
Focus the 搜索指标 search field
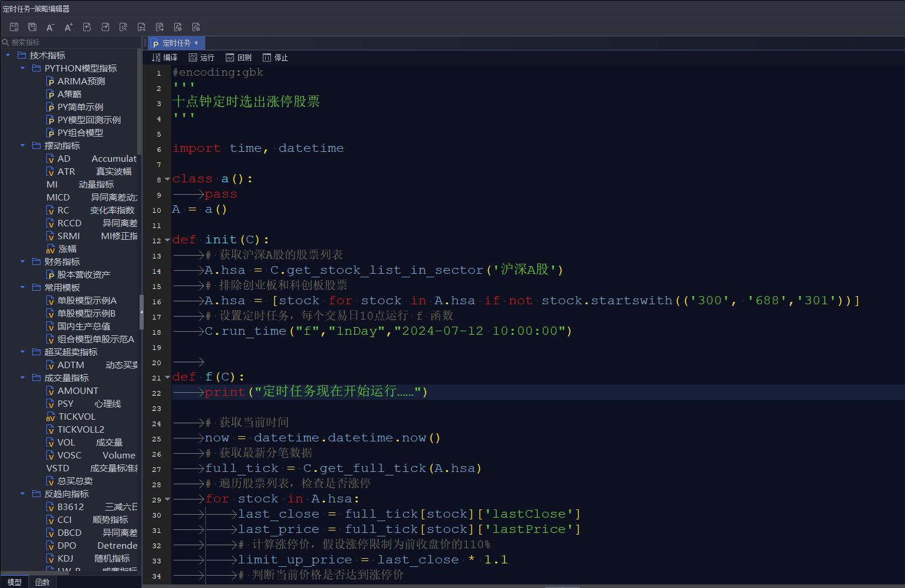coord(70,42)
